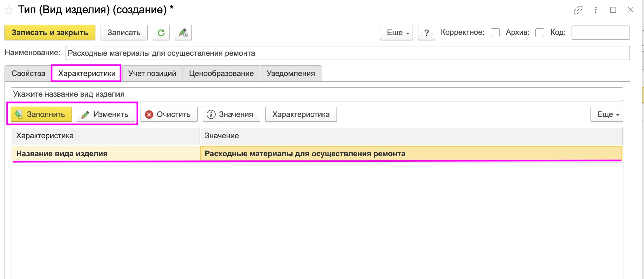Click the 'Укажите название вид изделия' field
The image size is (644, 279).
317,94
